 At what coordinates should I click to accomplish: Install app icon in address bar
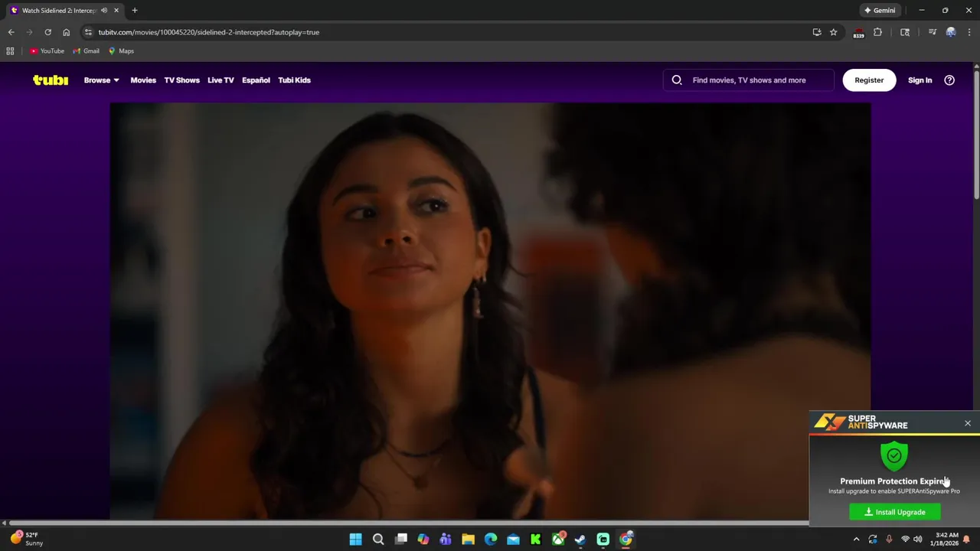click(x=817, y=32)
